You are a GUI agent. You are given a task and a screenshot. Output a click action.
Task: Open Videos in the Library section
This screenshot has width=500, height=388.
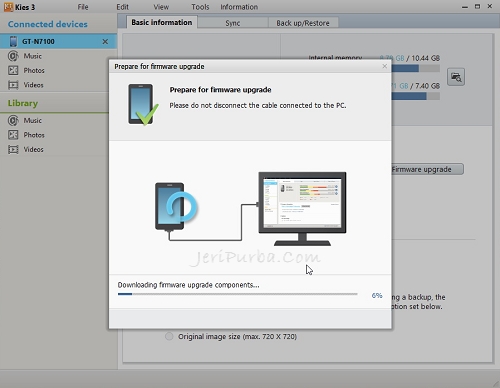point(33,149)
